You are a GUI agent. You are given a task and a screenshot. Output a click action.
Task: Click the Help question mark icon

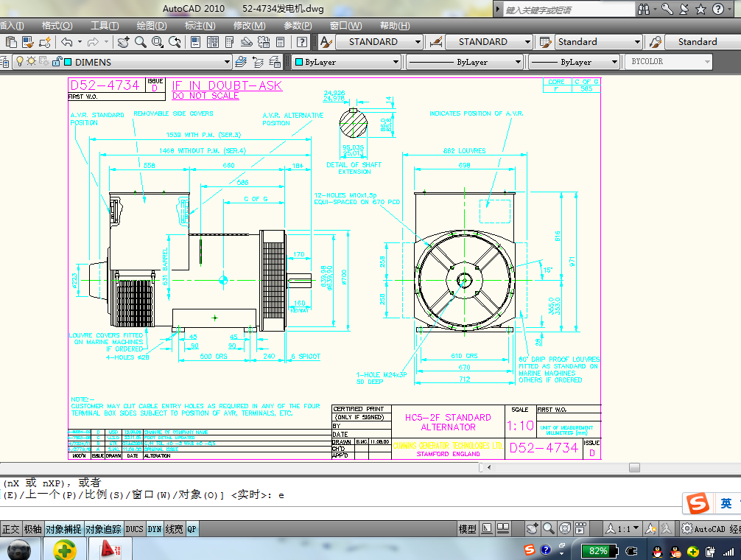click(x=301, y=42)
